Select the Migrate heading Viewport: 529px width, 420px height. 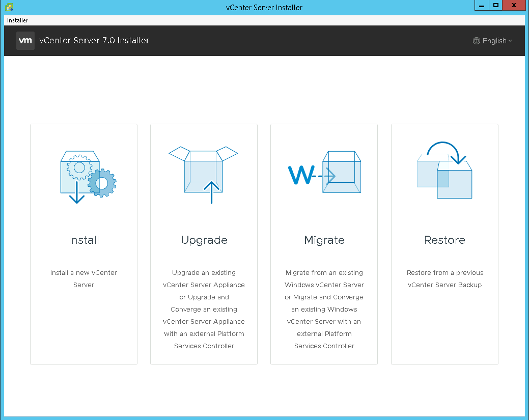324,240
